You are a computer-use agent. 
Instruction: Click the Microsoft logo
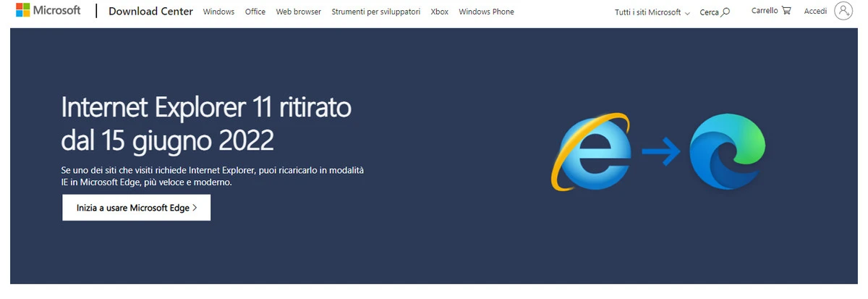click(48, 11)
